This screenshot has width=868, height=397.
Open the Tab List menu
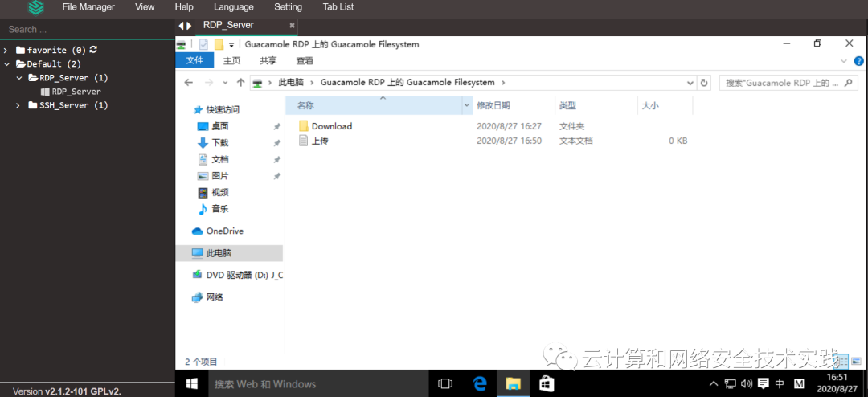(338, 7)
